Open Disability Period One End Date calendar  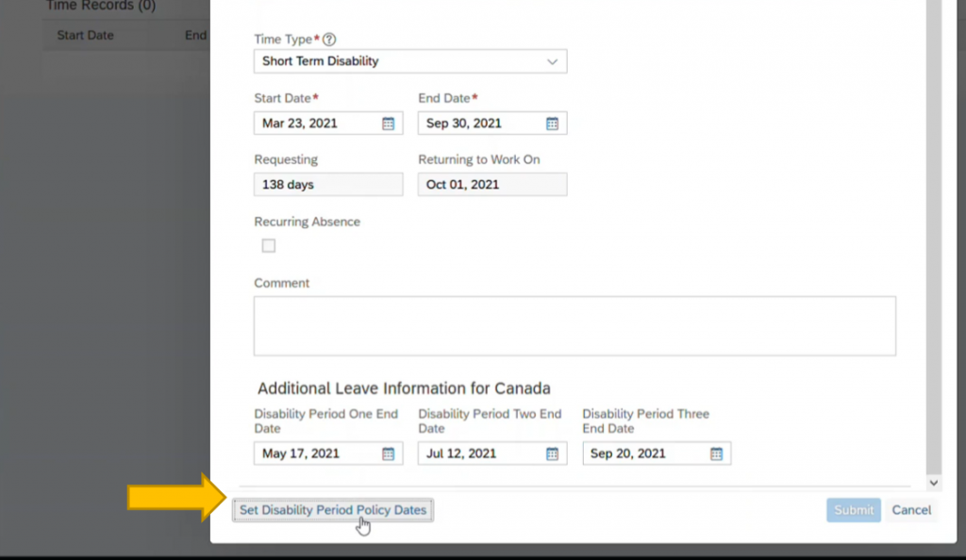pyautogui.click(x=388, y=454)
